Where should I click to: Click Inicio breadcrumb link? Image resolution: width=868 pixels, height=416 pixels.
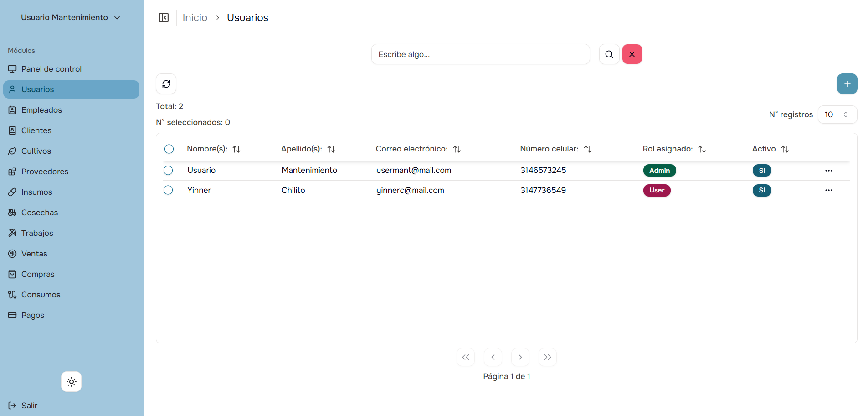pos(195,17)
